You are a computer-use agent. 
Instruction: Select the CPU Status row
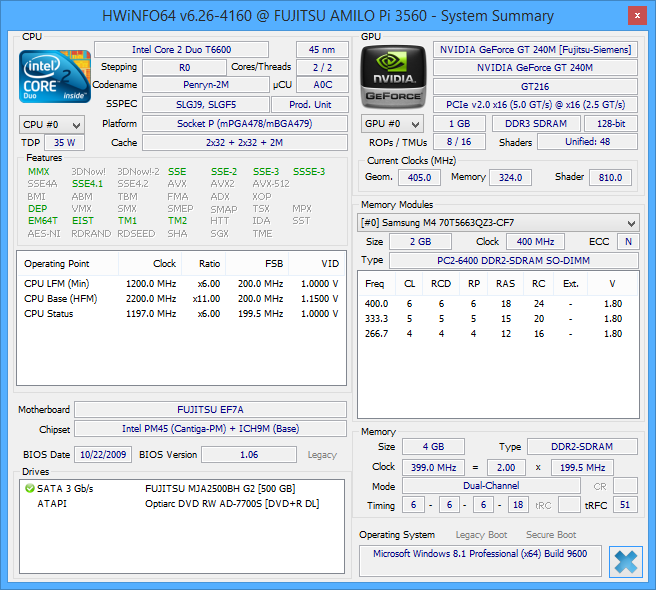click(181, 314)
